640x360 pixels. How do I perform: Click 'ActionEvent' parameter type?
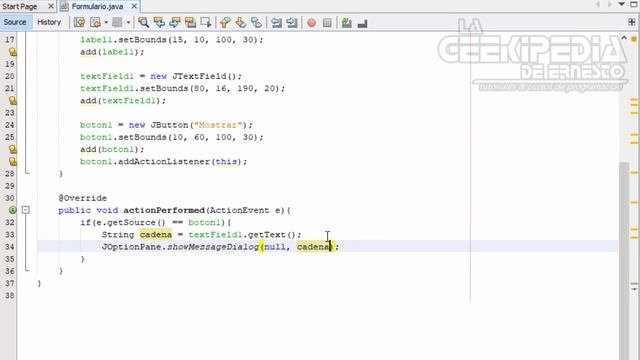coord(239,210)
